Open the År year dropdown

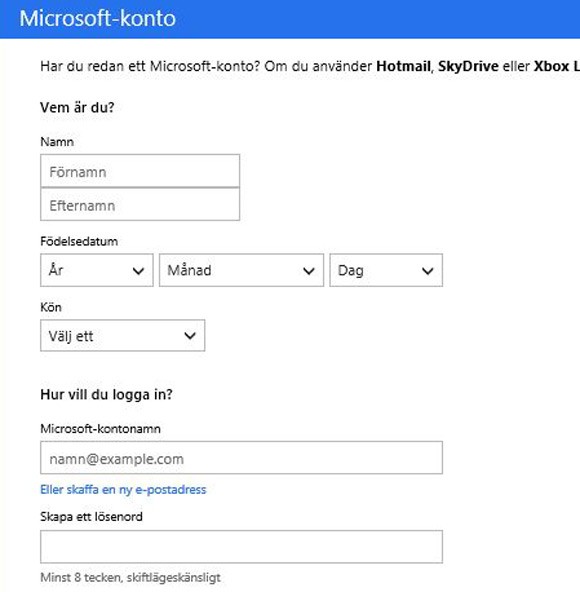(x=97, y=270)
